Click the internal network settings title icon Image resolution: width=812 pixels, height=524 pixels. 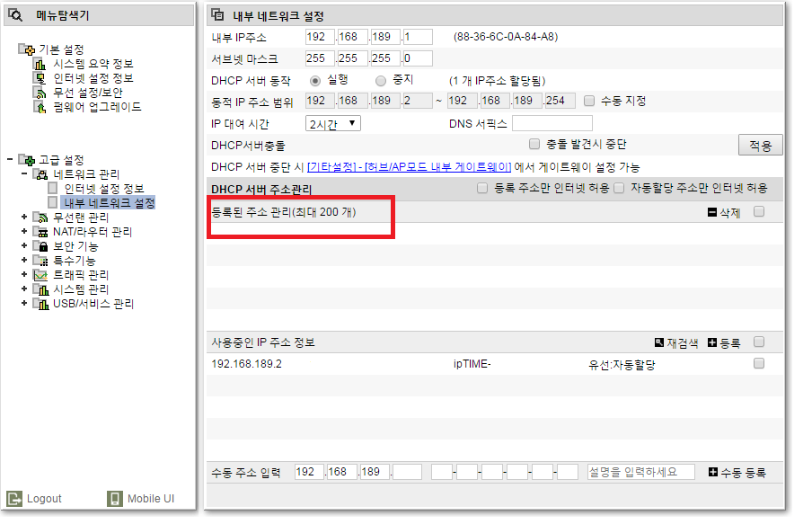click(x=218, y=15)
